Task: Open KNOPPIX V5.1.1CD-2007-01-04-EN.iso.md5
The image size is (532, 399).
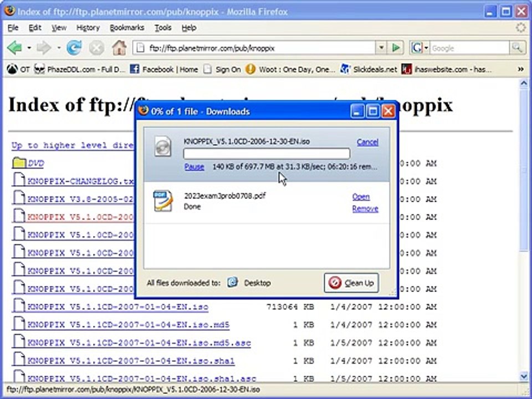Action: (128, 325)
